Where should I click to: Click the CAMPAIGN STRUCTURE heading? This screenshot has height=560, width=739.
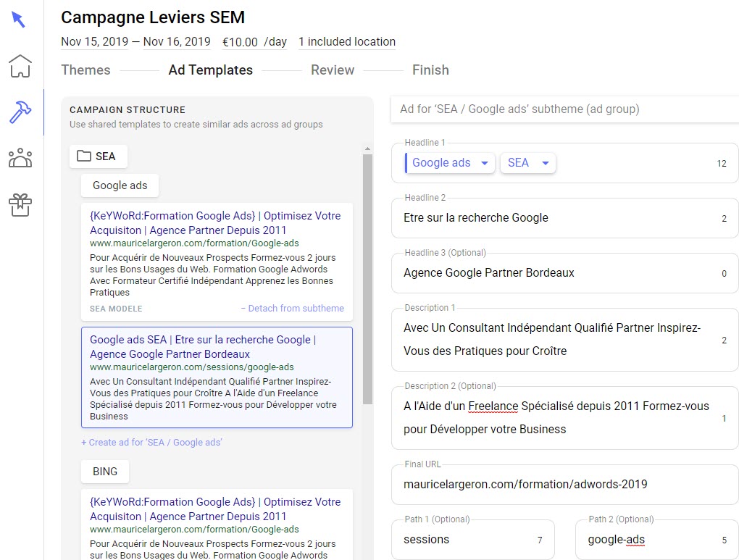(128, 110)
